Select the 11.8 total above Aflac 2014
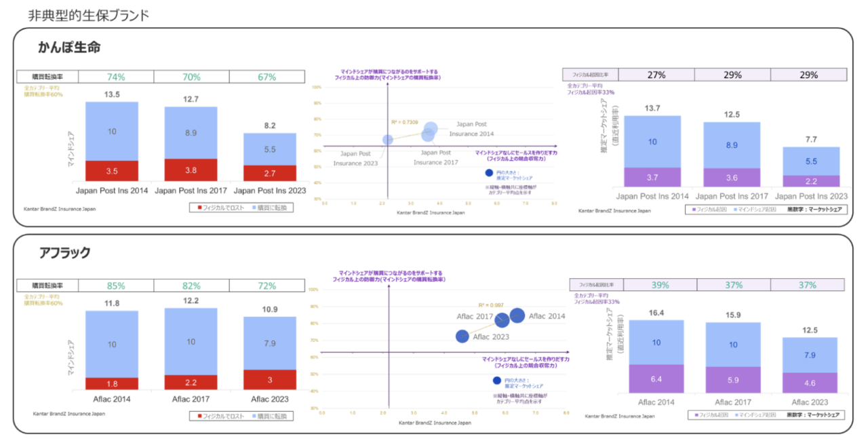Screen dimensions: 868x445 pos(111,303)
